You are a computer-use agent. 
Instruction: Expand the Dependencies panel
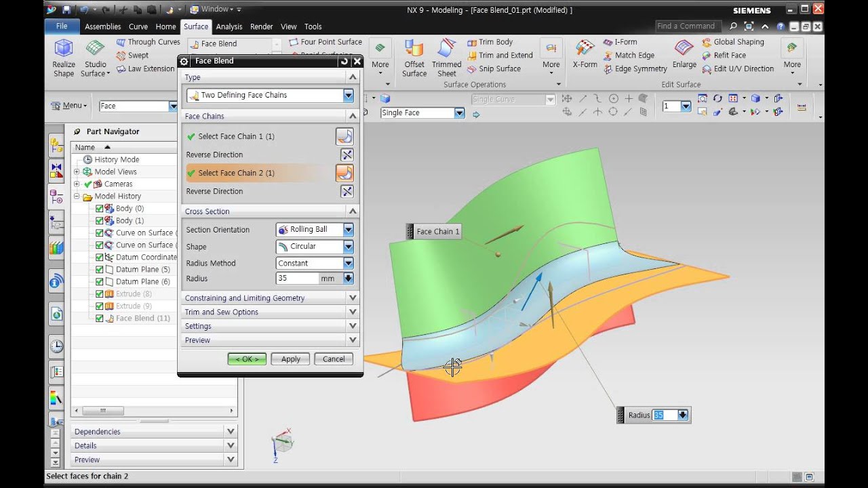[x=154, y=432]
